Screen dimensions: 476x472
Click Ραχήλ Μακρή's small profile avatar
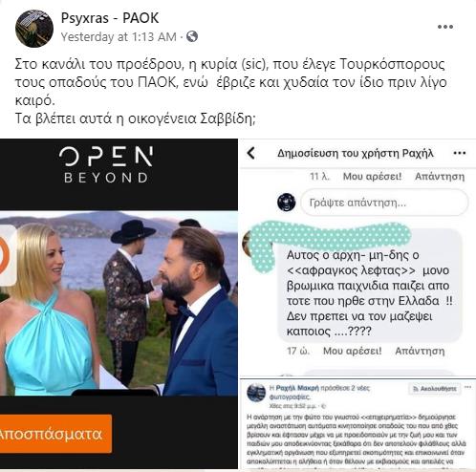click(x=256, y=393)
